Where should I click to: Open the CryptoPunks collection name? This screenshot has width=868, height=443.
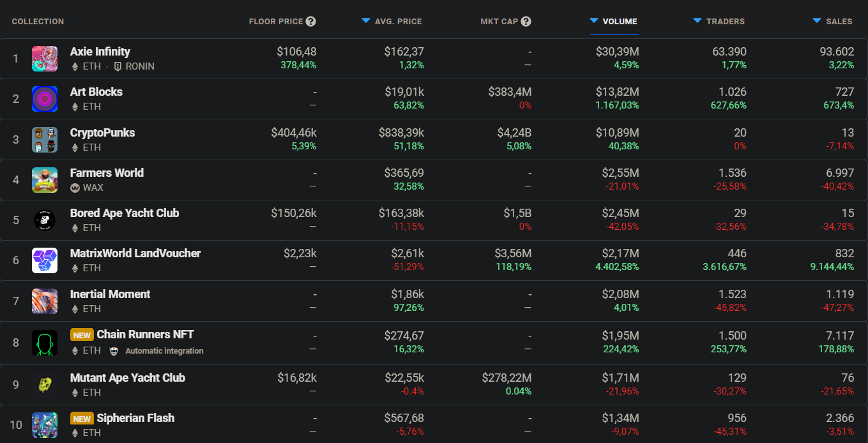click(x=103, y=133)
